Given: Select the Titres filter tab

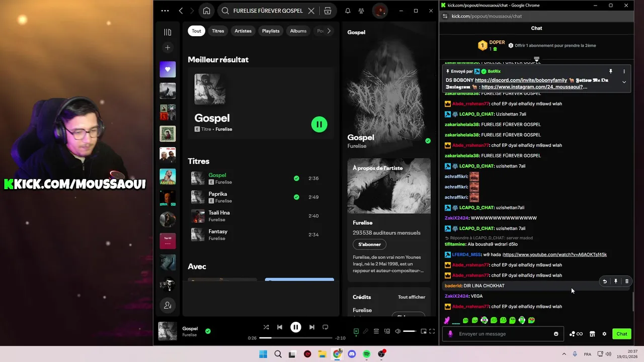Looking at the screenshot, I should [218, 31].
